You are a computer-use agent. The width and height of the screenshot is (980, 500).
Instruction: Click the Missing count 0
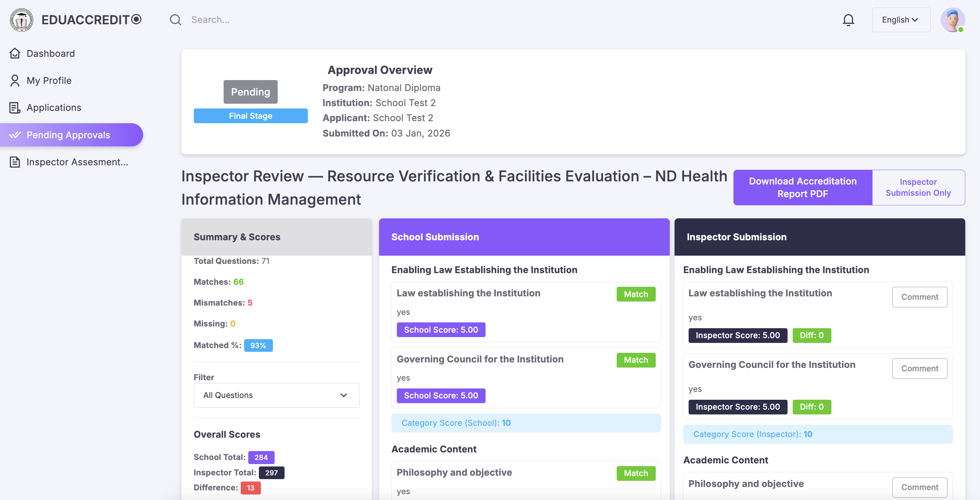click(233, 323)
